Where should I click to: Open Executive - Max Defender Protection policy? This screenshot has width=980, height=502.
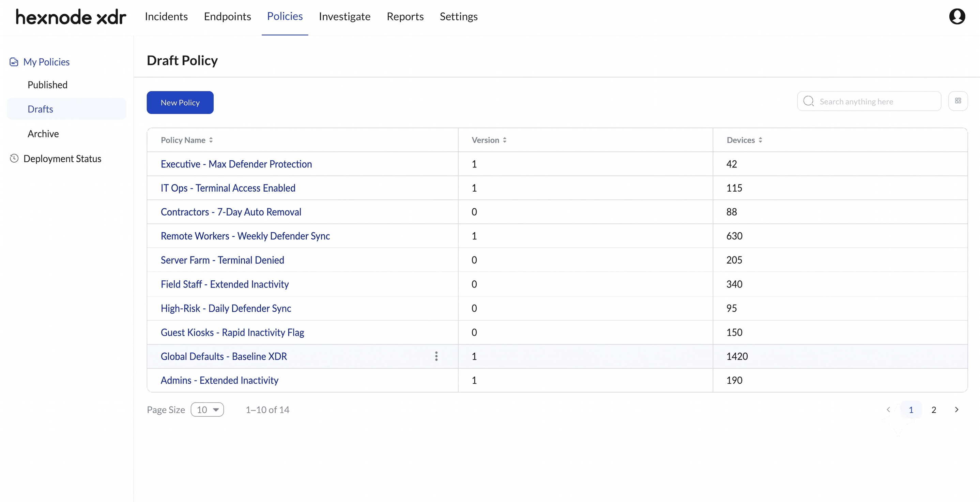(236, 164)
